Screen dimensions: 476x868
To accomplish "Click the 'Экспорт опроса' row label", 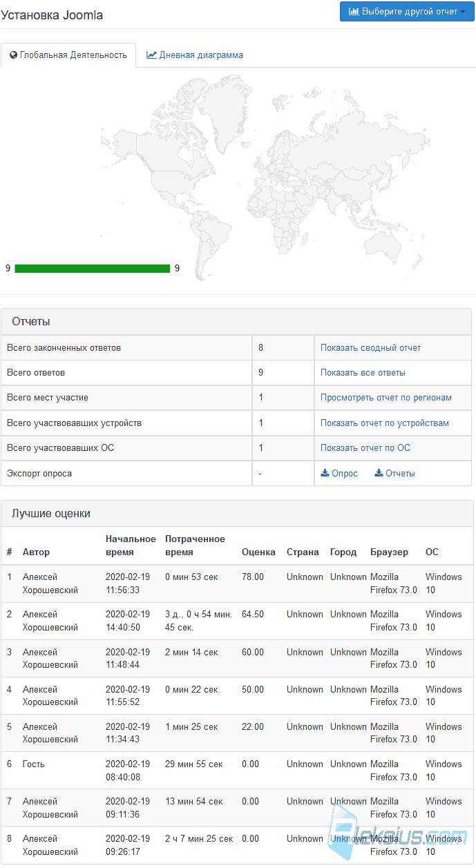I will (x=39, y=473).
